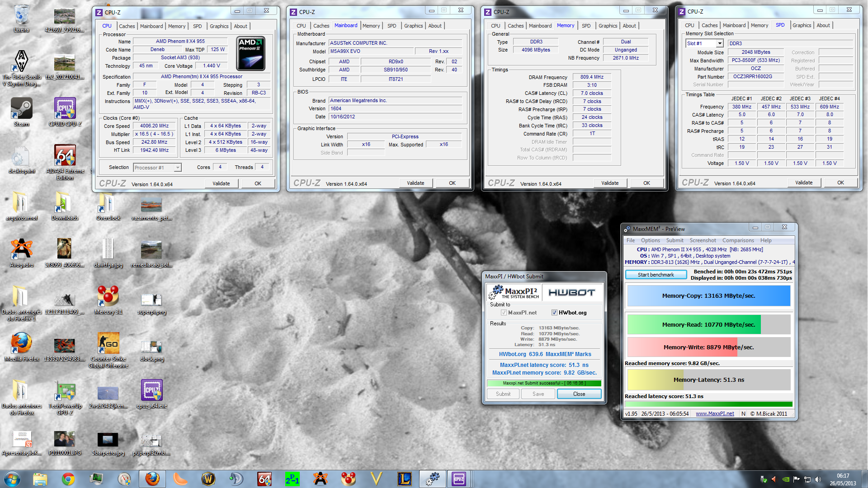The image size is (868, 488).
Task: Expand the Slot #1 dropdown
Action: click(720, 44)
